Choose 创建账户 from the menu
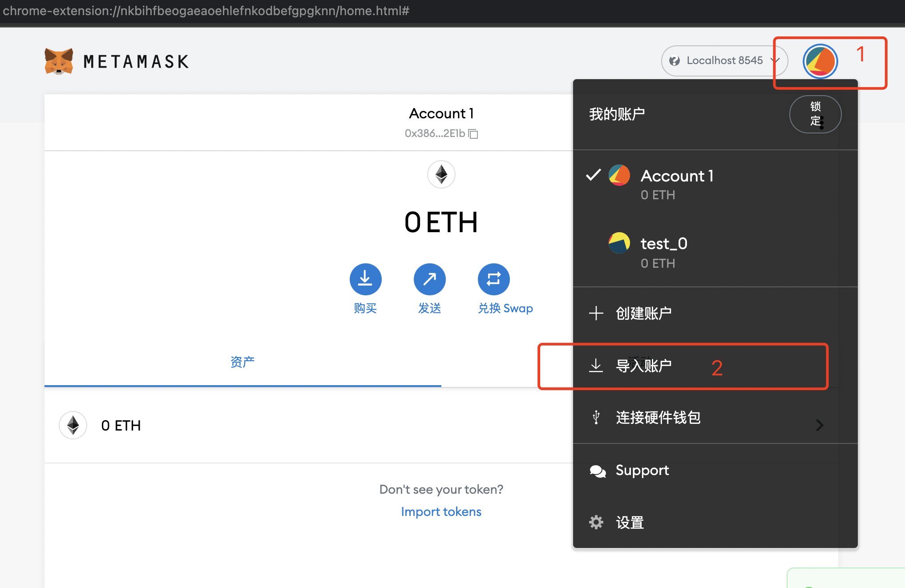The height and width of the screenshot is (588, 905). coord(715,313)
